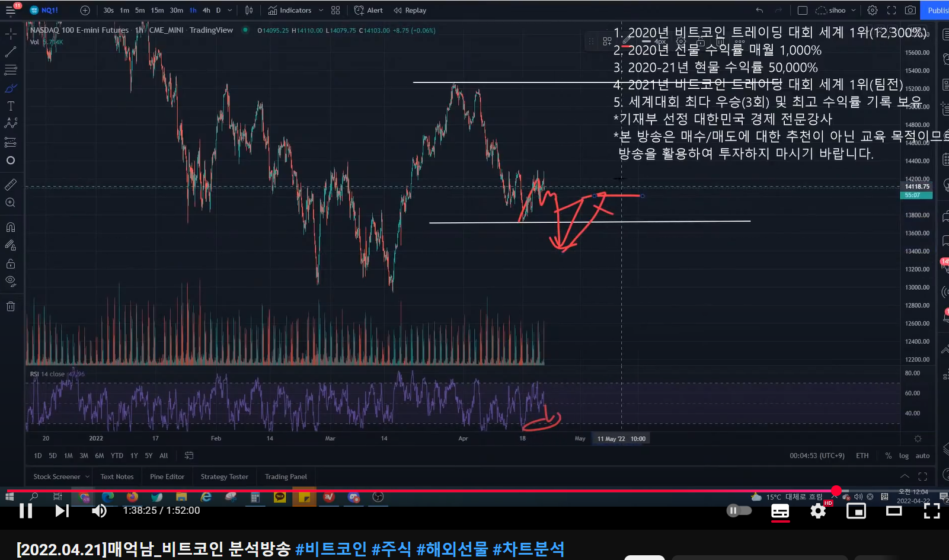Open the shapes/icons circle tool

pos(11,161)
